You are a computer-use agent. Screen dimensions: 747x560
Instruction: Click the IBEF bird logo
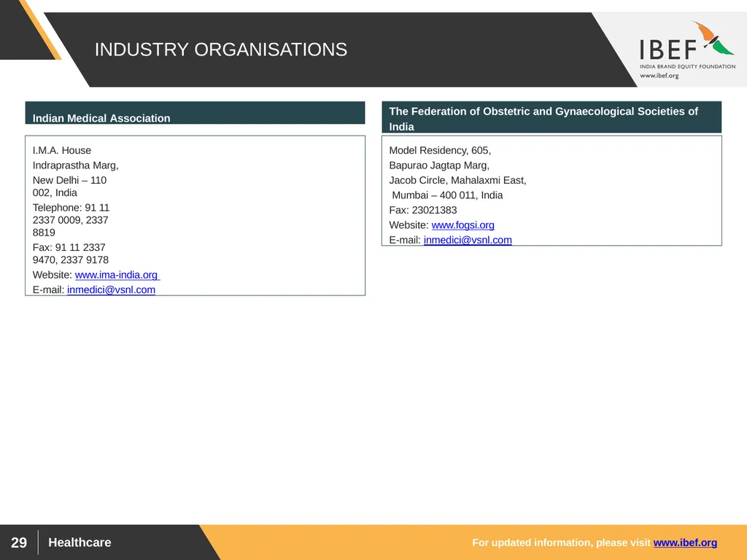point(712,38)
